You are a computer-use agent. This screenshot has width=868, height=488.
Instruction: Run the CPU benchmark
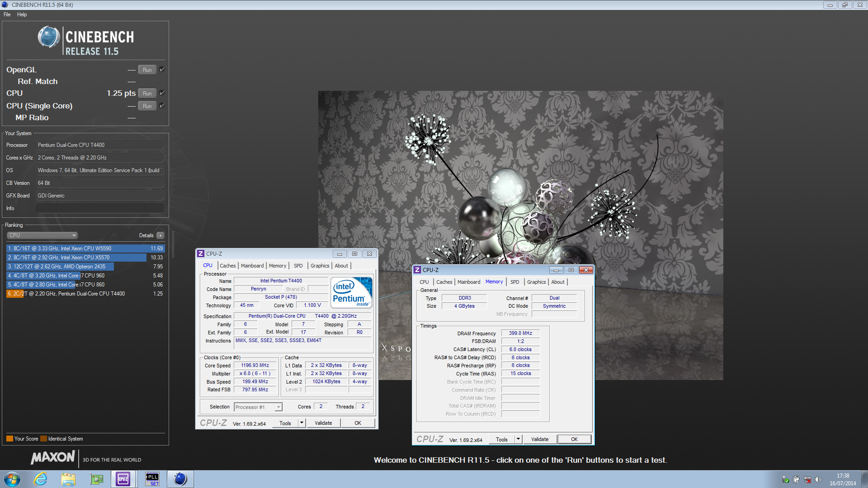click(x=147, y=93)
